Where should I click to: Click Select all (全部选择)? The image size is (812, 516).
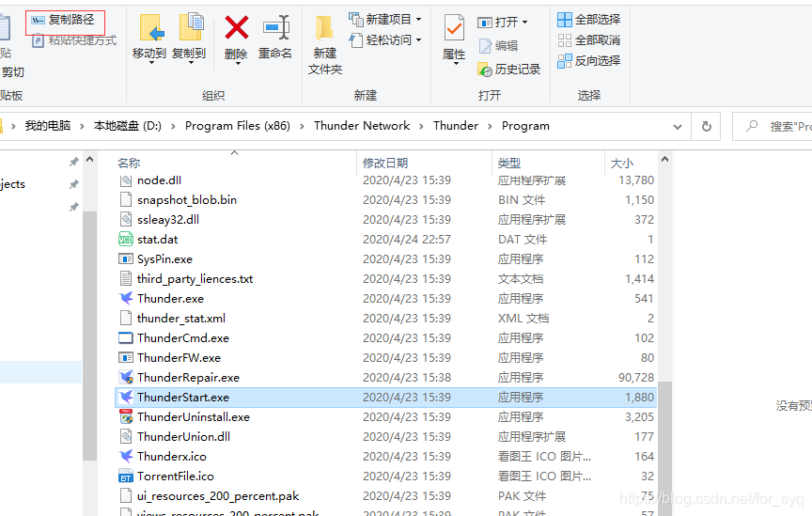[589, 20]
